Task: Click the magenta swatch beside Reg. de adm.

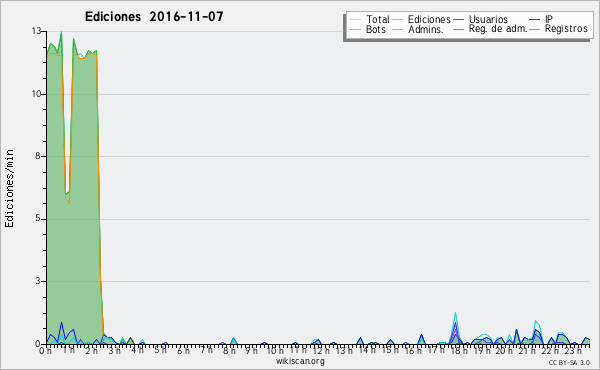Action: 458,29
